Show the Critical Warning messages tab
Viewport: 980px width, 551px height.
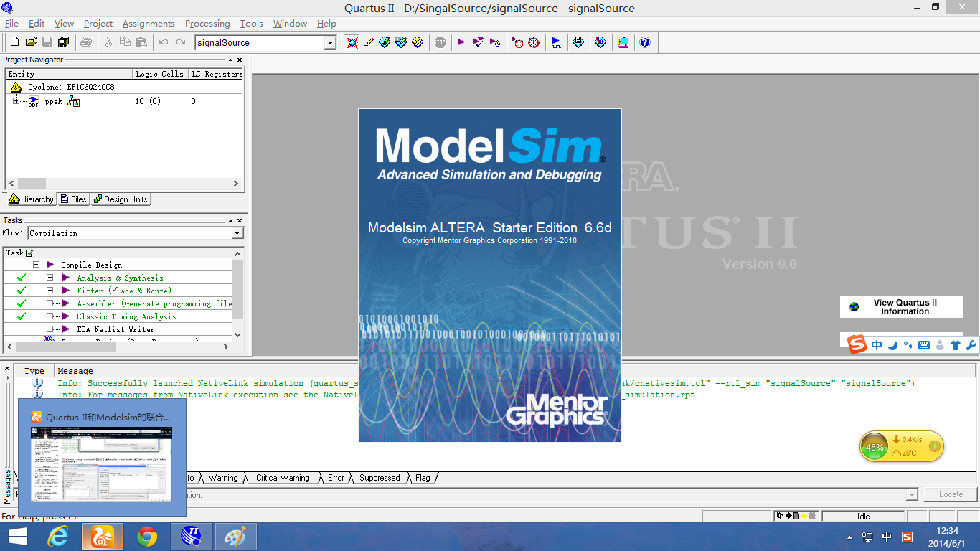[283, 478]
